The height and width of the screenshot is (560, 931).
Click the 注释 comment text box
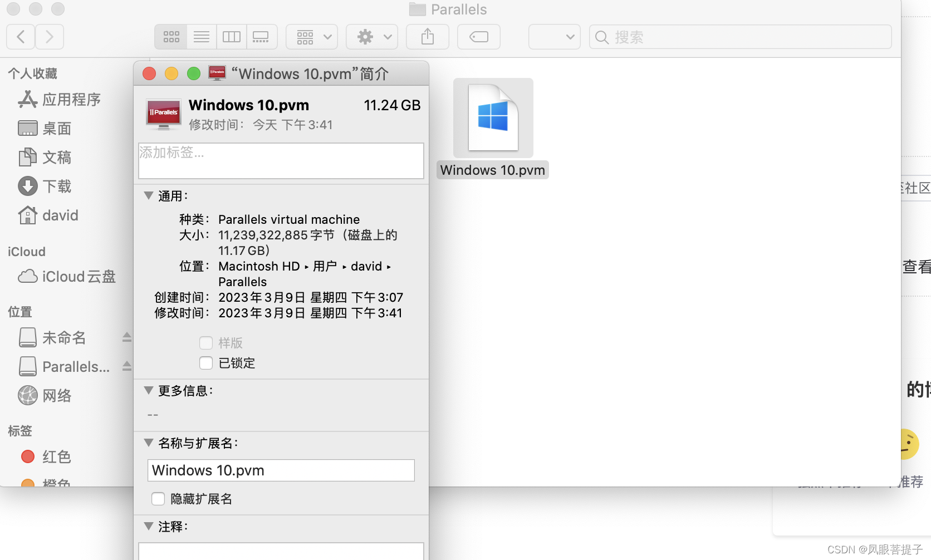(281, 551)
